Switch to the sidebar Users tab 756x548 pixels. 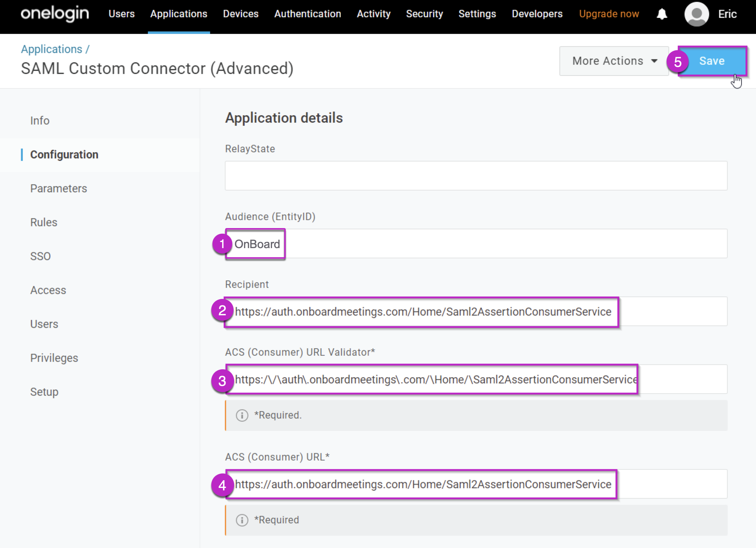[x=44, y=324]
